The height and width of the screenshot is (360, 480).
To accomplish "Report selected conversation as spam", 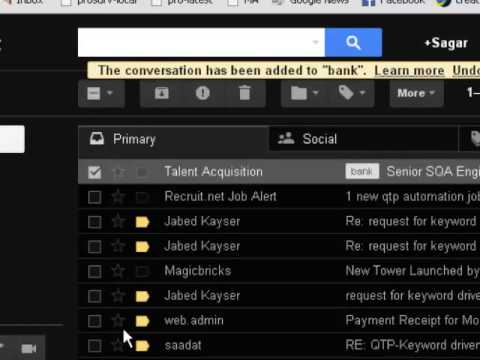I will tap(203, 93).
